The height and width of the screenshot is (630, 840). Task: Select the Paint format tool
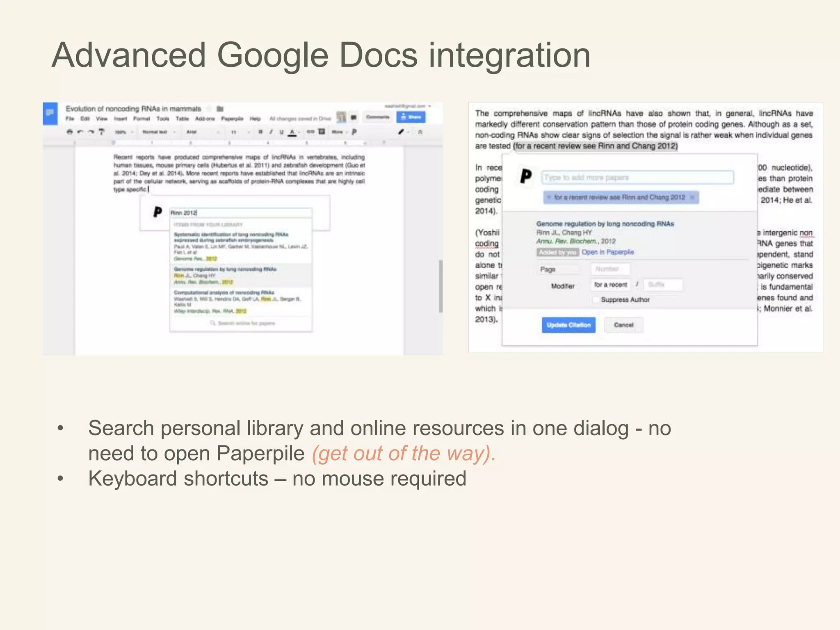[x=102, y=132]
